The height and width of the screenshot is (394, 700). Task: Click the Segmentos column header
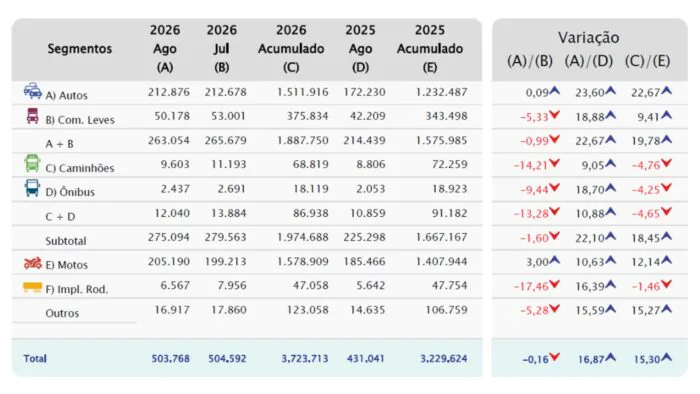pyautogui.click(x=80, y=49)
